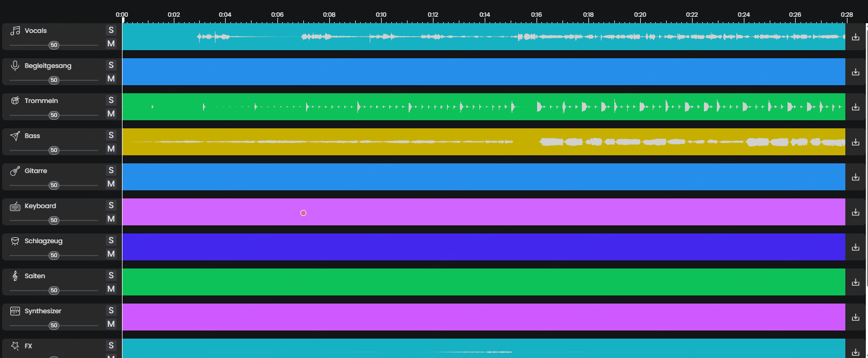Mute the Vocals track
This screenshot has width=868, height=358.
[x=111, y=44]
